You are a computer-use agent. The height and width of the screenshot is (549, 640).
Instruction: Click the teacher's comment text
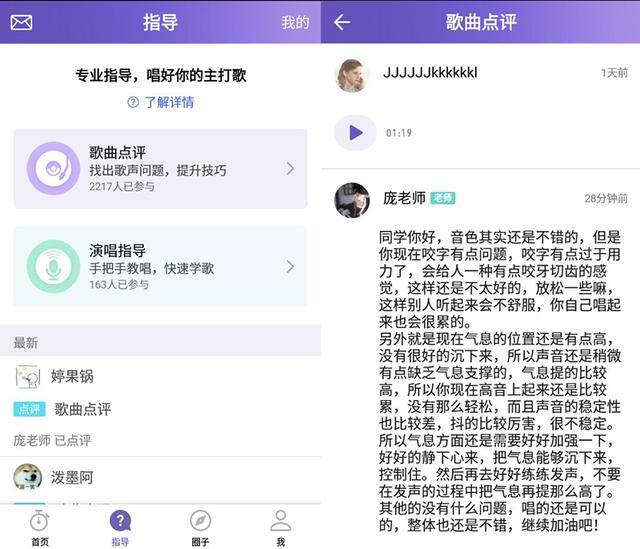click(500, 381)
